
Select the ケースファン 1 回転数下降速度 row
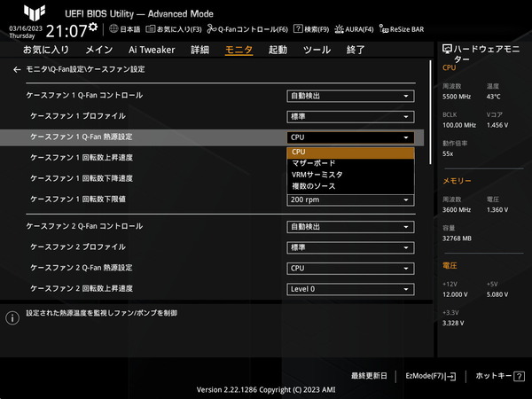(82, 178)
